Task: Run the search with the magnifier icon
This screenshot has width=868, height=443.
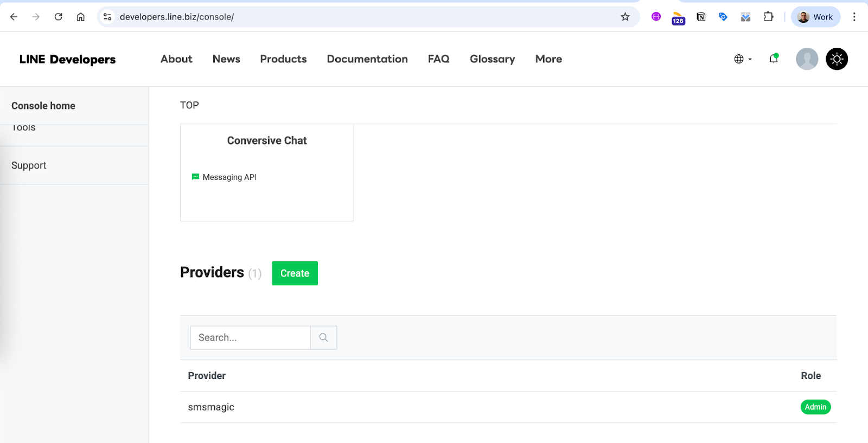Action: tap(323, 337)
